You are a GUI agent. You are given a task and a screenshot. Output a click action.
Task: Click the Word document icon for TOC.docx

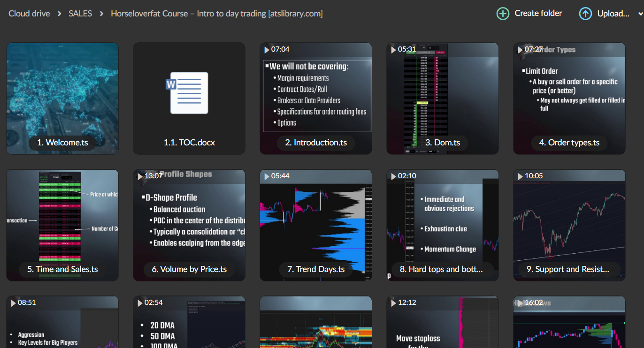[189, 93]
